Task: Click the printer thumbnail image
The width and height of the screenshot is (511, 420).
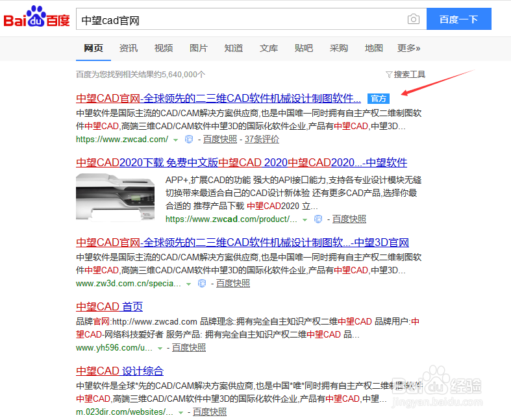Action: pos(116,197)
